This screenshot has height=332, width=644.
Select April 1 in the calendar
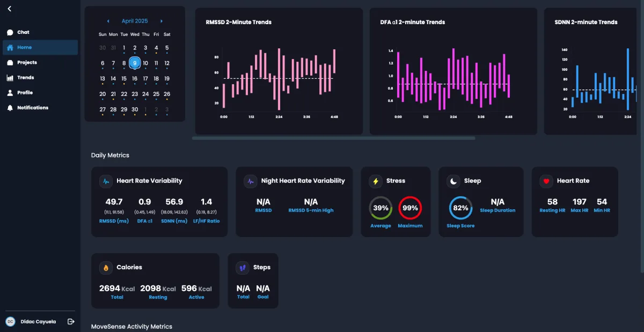click(x=124, y=48)
